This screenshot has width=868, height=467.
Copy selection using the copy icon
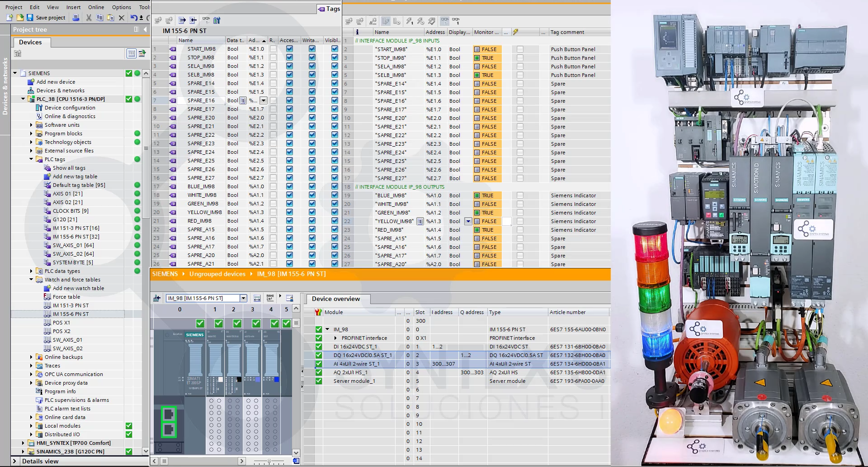(99, 18)
